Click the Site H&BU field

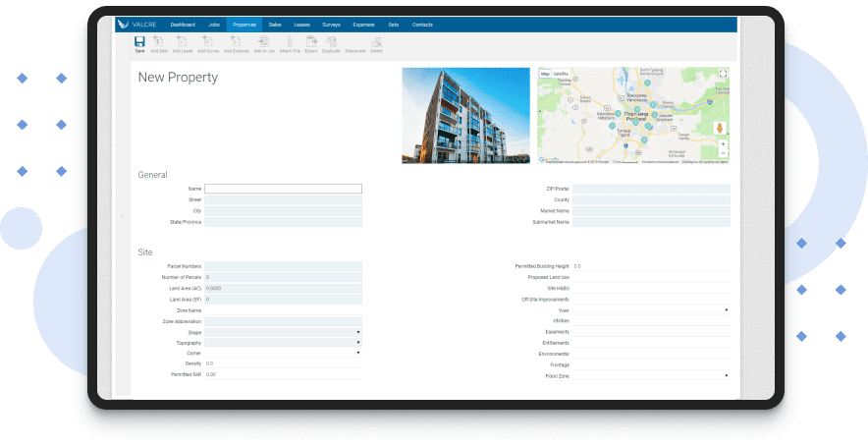pos(651,289)
